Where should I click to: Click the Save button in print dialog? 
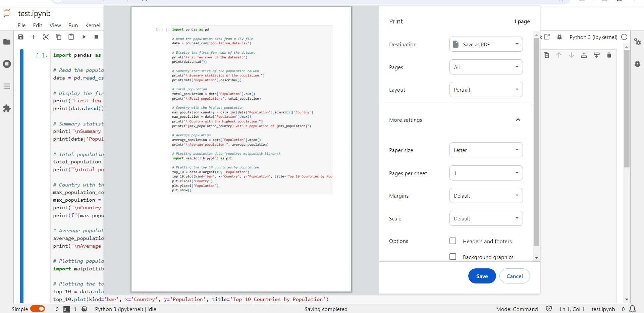coord(482,276)
